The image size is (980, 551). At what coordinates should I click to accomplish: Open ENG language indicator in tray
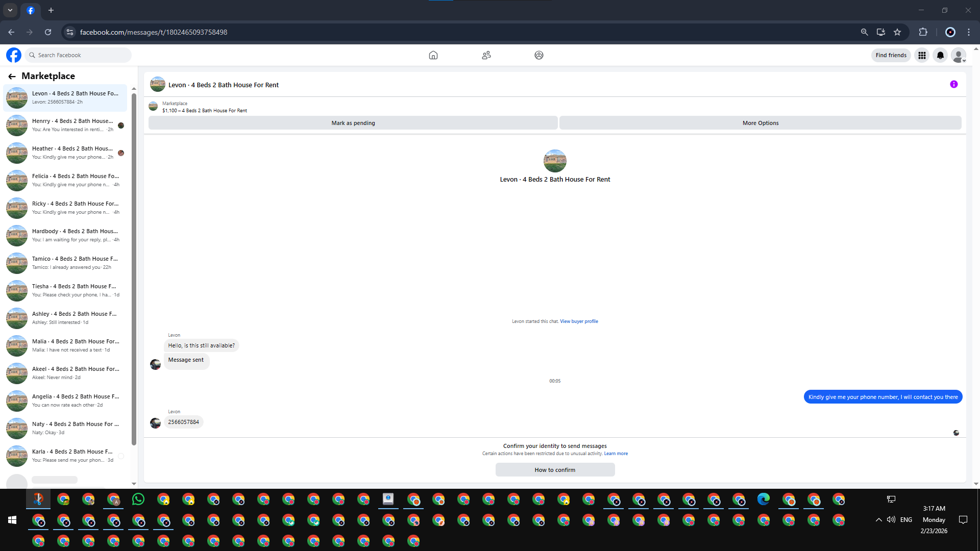click(906, 520)
